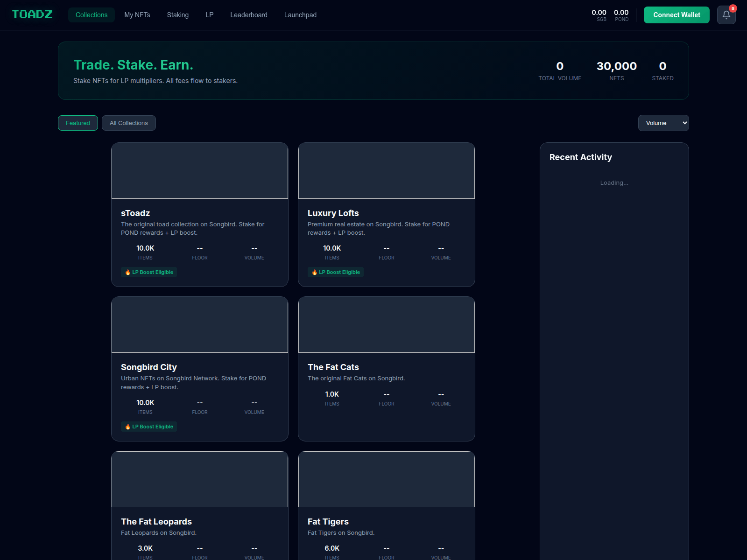Viewport: 747px width, 560px height.
Task: Click the LP Boost Eligible badge on Songbird City
Action: click(x=149, y=426)
